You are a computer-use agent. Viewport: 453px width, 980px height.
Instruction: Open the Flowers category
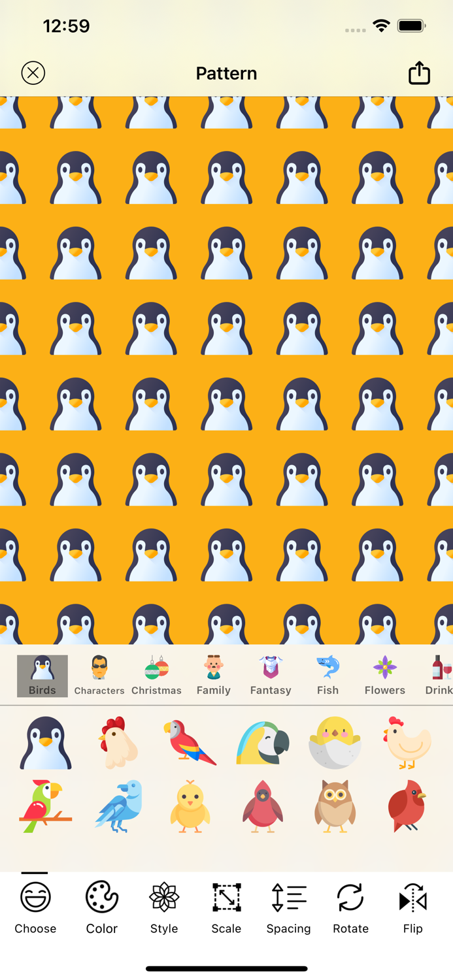385,676
